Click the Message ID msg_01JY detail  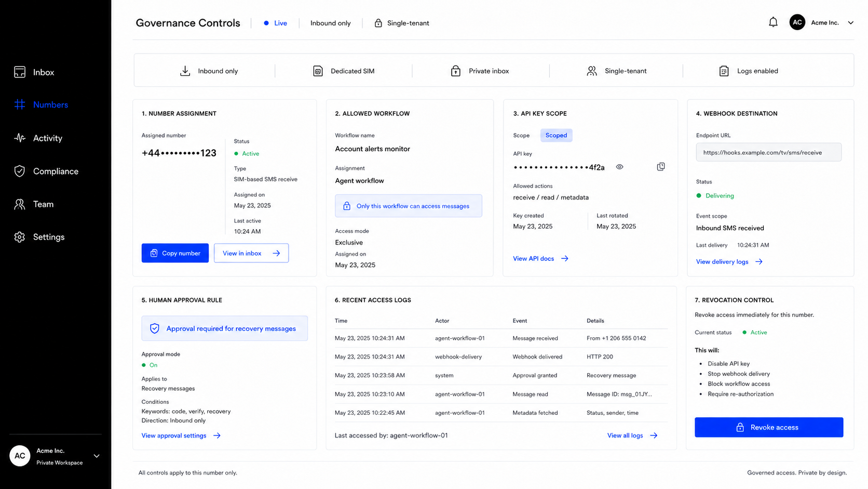coord(619,394)
